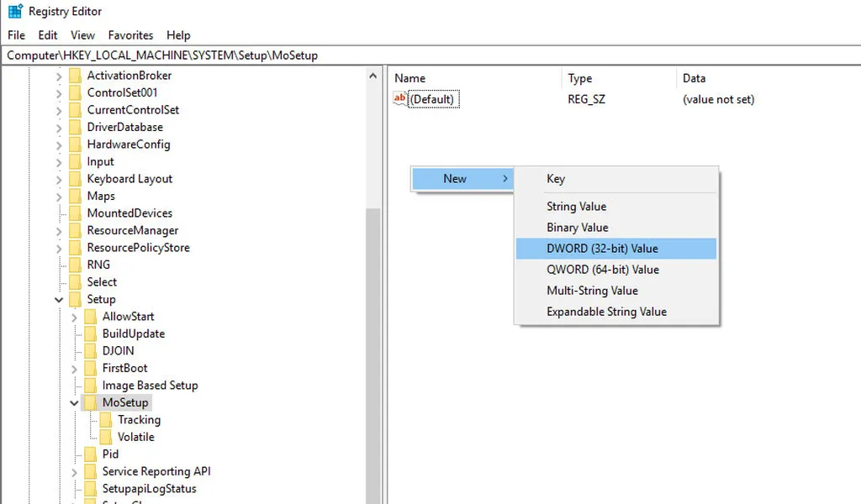
Task: Click the Volatile subkey folder icon
Action: (x=106, y=438)
